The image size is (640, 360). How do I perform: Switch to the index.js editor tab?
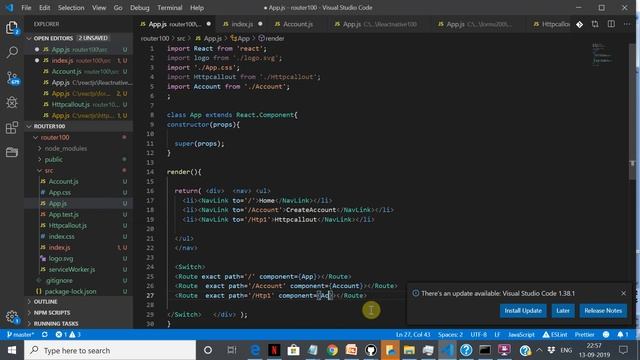tap(242, 24)
